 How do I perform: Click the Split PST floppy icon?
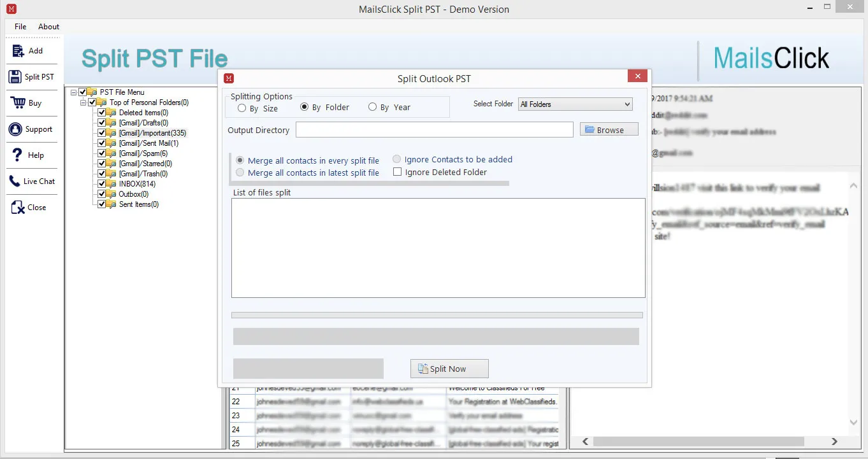click(15, 76)
